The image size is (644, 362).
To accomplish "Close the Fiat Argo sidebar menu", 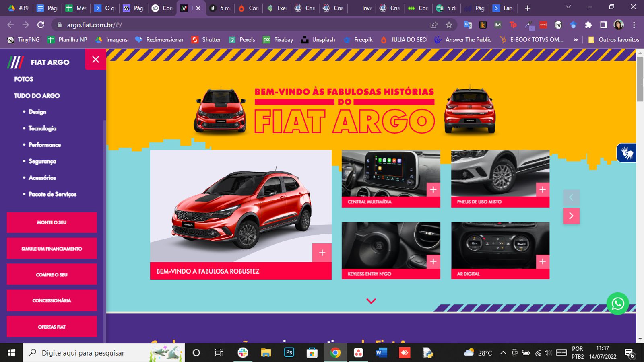I will 95,60.
